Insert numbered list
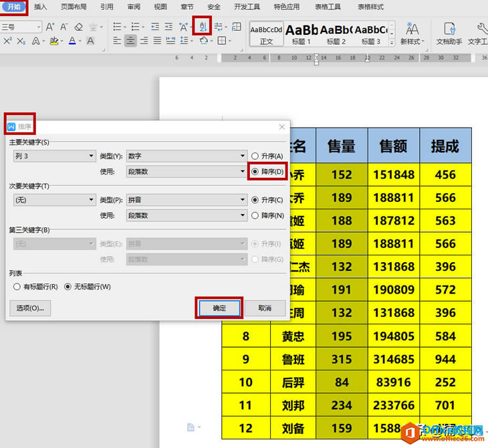Viewport: 488px width, 448px height. pos(135,27)
